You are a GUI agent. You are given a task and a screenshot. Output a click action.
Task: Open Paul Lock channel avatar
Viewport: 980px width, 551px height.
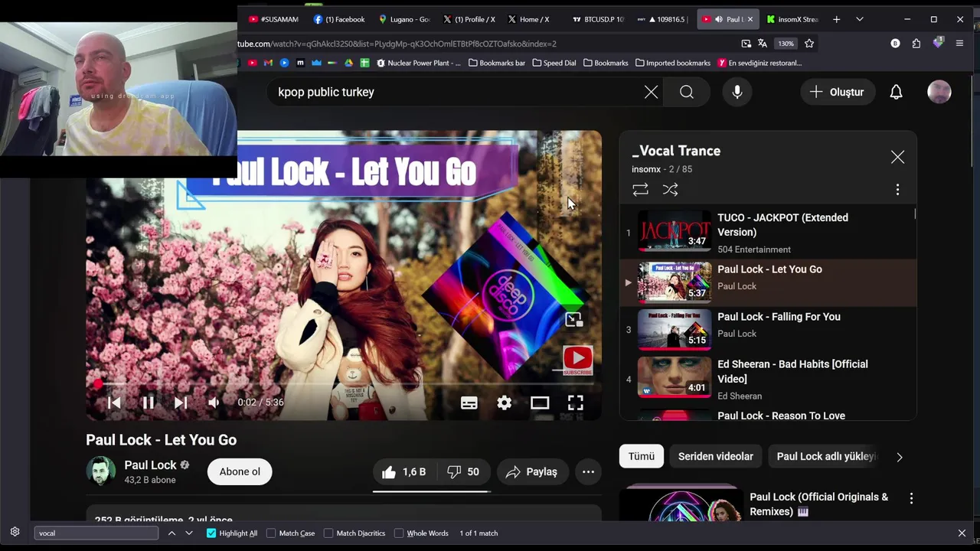[100, 471]
